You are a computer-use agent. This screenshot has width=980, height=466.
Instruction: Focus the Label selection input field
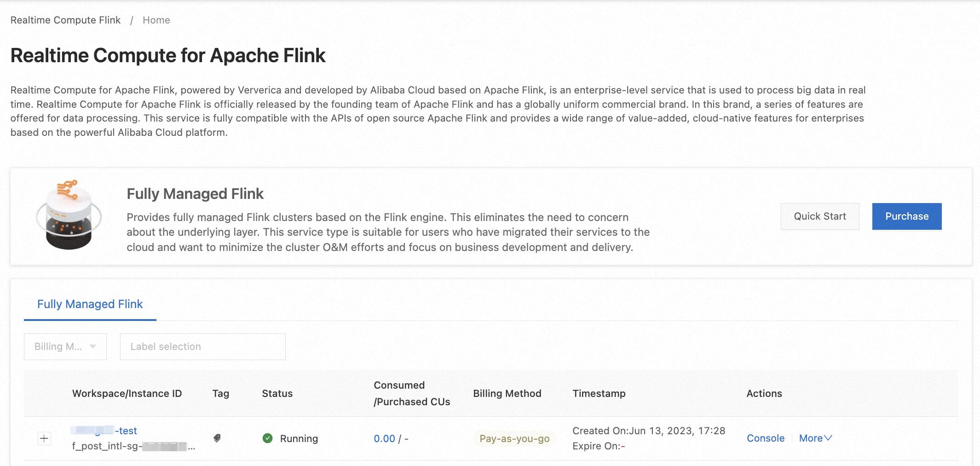[x=202, y=347]
